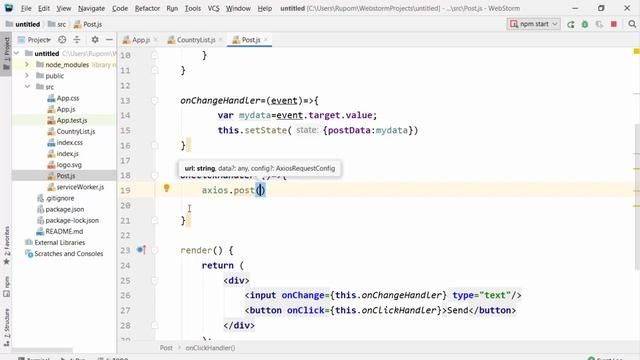Toggle the Structure tool window
The height and width of the screenshot is (360, 640).
(6, 327)
